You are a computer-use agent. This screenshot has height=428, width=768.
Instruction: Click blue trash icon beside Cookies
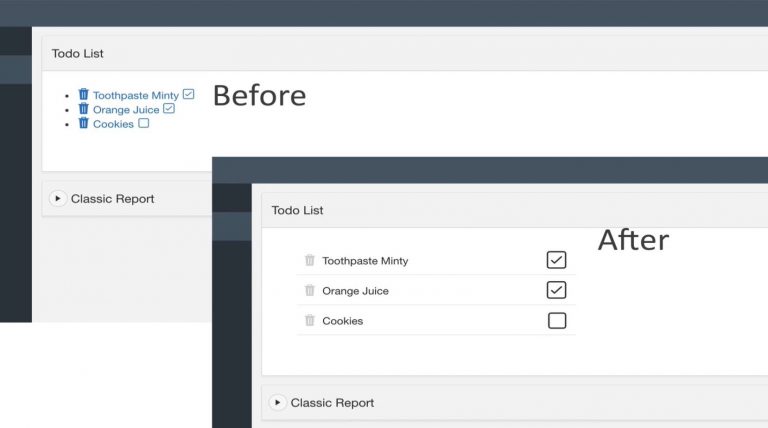(x=84, y=123)
